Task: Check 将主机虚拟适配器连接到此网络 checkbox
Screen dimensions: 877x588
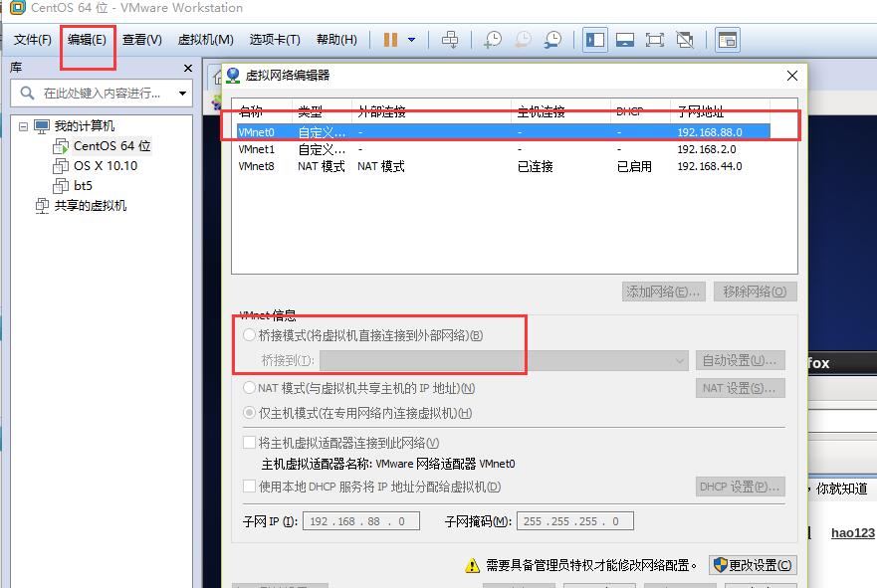Action: 250,443
